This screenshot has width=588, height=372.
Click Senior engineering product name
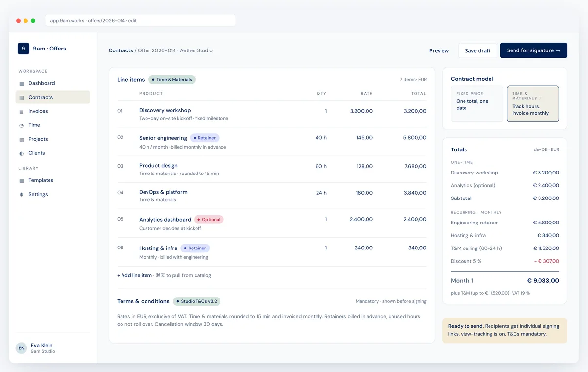pyautogui.click(x=163, y=138)
